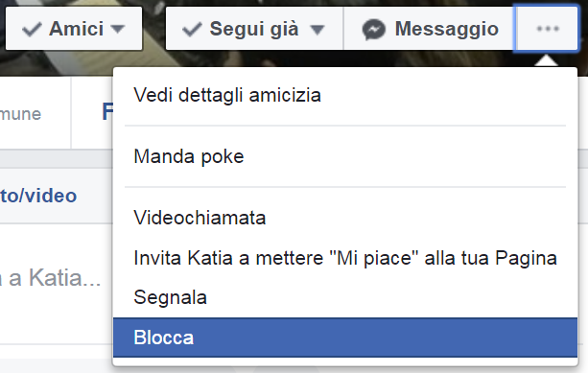
Task: Open the partially hidden blue tab
Action: [x=107, y=112]
